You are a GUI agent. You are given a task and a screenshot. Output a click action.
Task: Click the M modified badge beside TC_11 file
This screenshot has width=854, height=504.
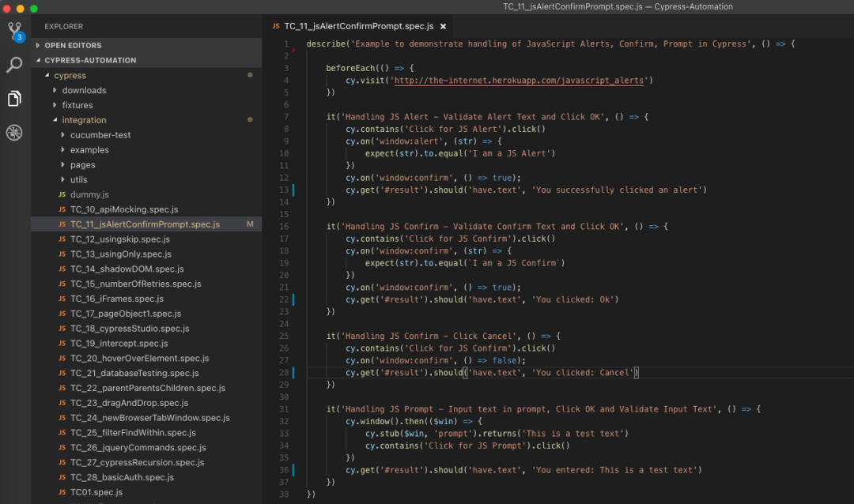[x=251, y=224]
